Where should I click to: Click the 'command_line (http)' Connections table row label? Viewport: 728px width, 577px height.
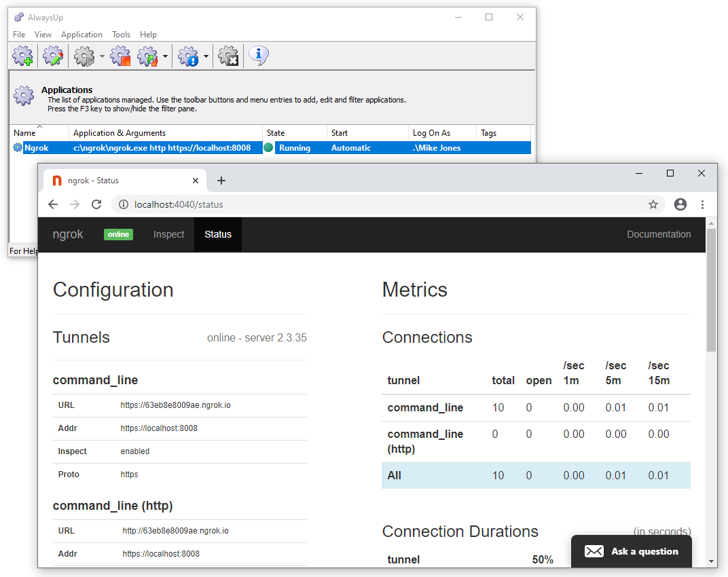click(x=425, y=441)
